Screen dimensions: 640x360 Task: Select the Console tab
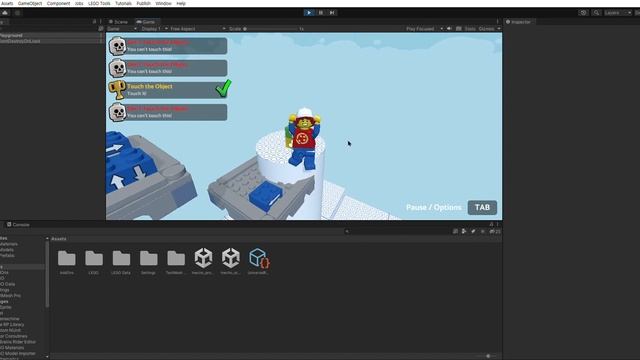click(x=18, y=224)
